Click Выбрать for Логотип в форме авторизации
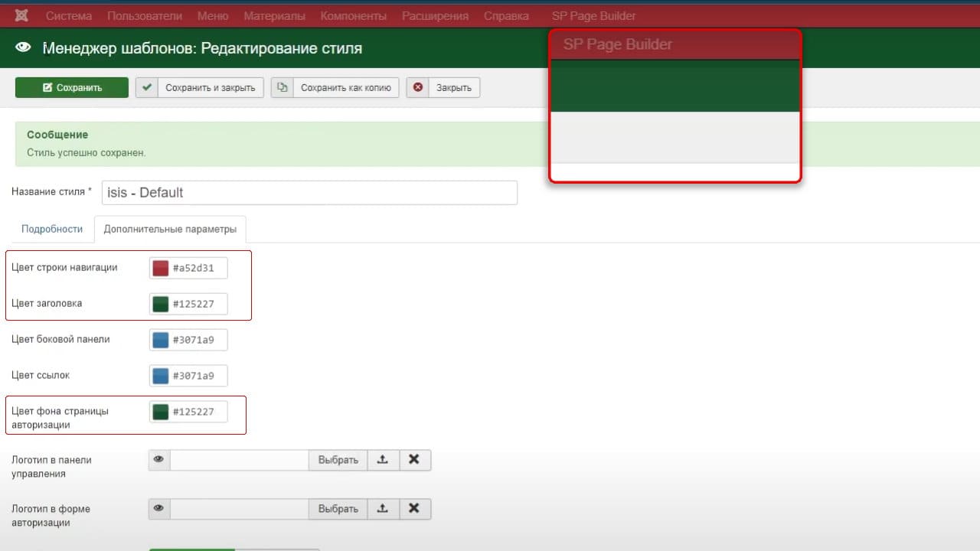The image size is (980, 551). pos(338,509)
